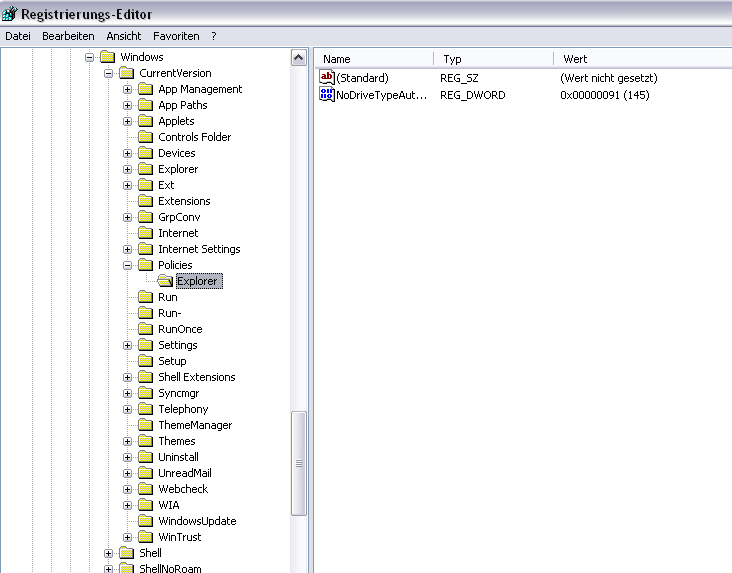732x573 pixels.
Task: Click the Run- folder icon
Action: pyautogui.click(x=146, y=313)
